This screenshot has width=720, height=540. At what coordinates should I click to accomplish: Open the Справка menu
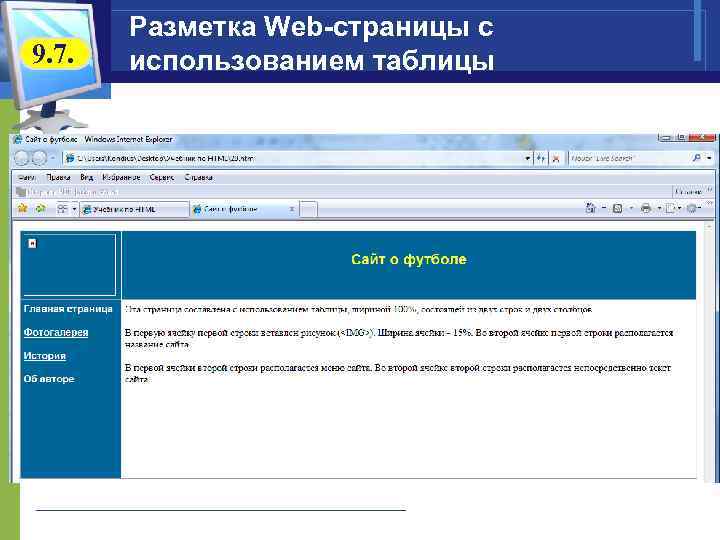click(198, 177)
